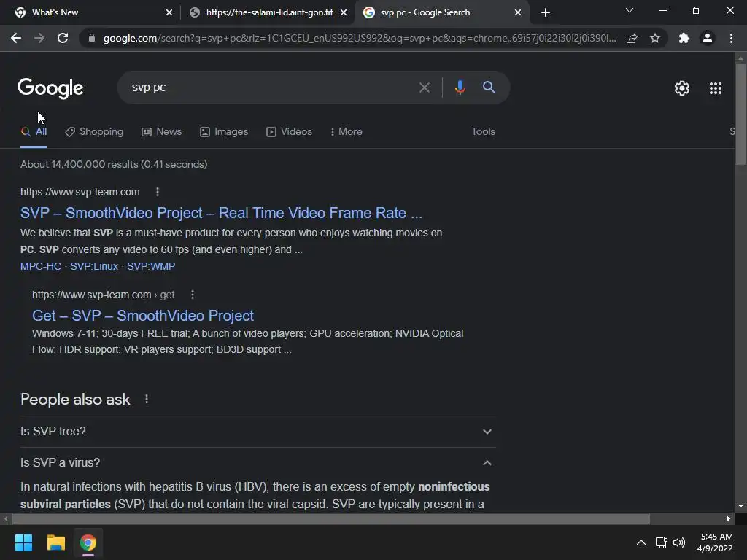This screenshot has width=747, height=560.
Task: Open the SVP:WMP sitelink
Action: click(x=151, y=267)
